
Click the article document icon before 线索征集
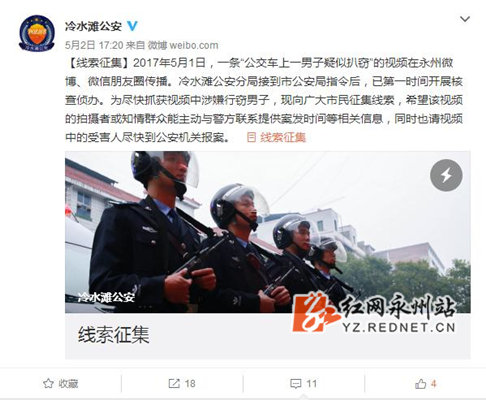point(251,137)
